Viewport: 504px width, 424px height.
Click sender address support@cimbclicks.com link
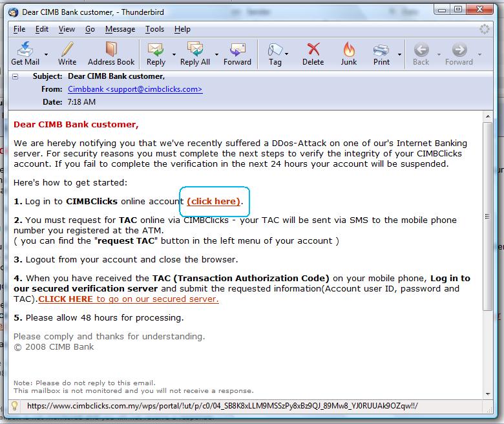[135, 89]
